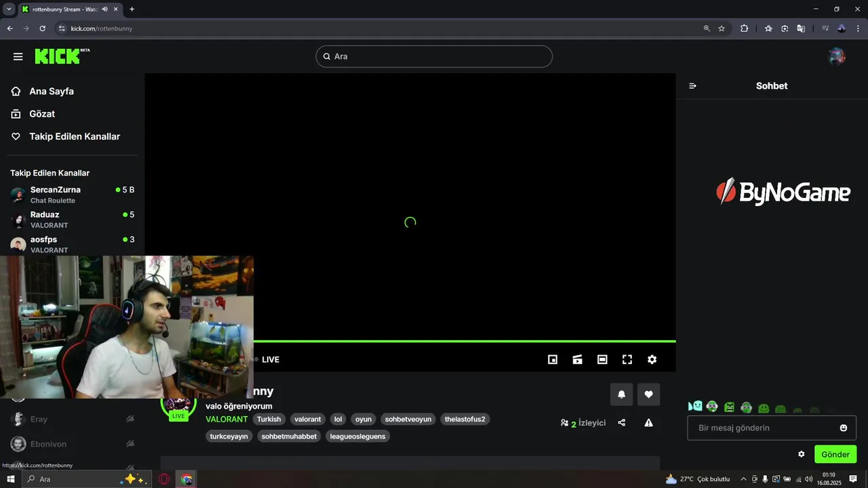Click the notification bell for rottenbunny
This screenshot has height=488, width=868.
coord(621,394)
